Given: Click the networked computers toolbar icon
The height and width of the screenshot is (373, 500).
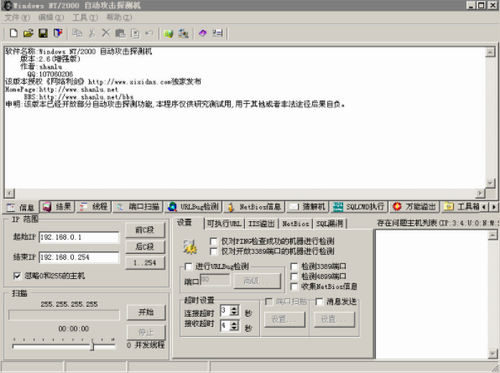Looking at the screenshot, I should coord(183,33).
